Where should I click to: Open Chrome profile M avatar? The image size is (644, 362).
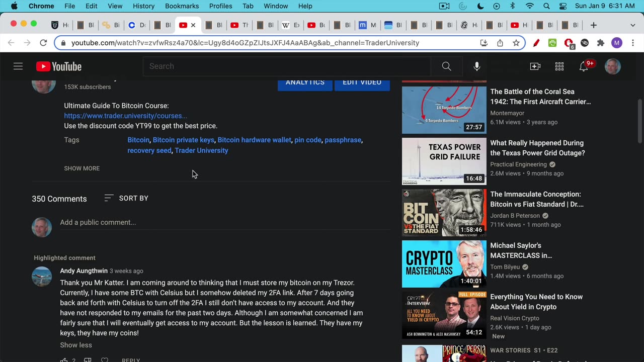tap(617, 43)
